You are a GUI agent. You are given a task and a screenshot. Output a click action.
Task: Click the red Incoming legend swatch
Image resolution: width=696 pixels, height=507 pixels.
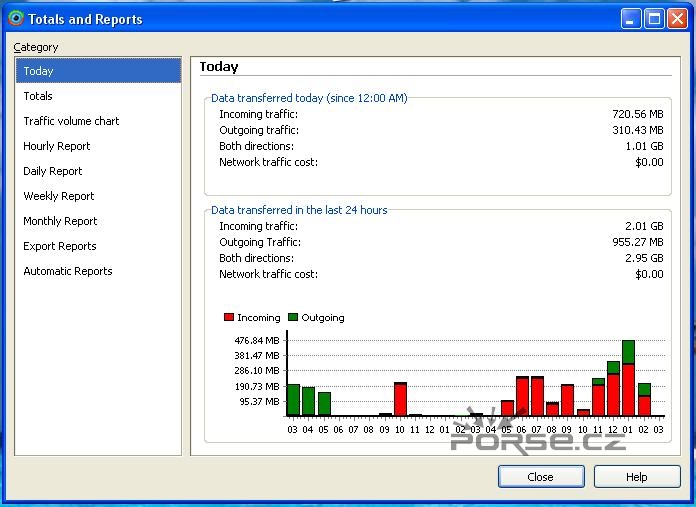(229, 317)
